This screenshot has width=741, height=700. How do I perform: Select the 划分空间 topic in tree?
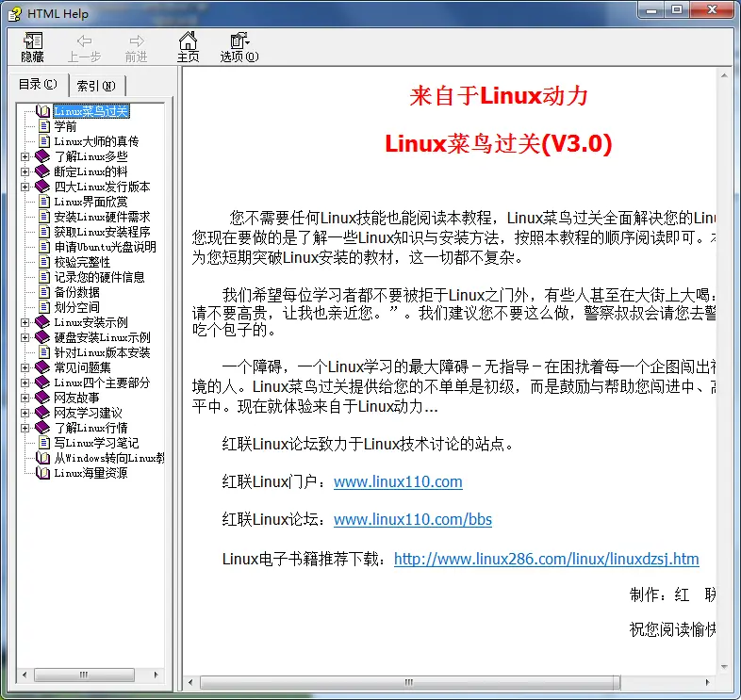76,307
